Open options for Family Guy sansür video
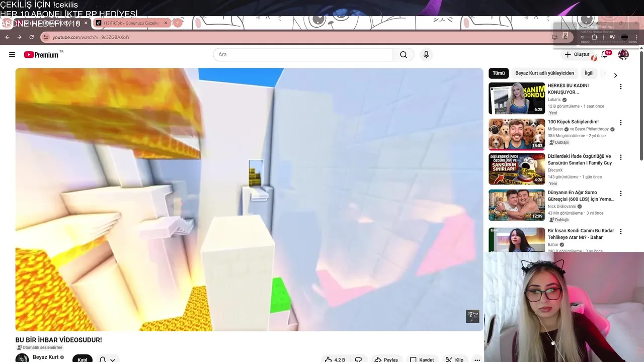The image size is (644, 362). click(620, 157)
